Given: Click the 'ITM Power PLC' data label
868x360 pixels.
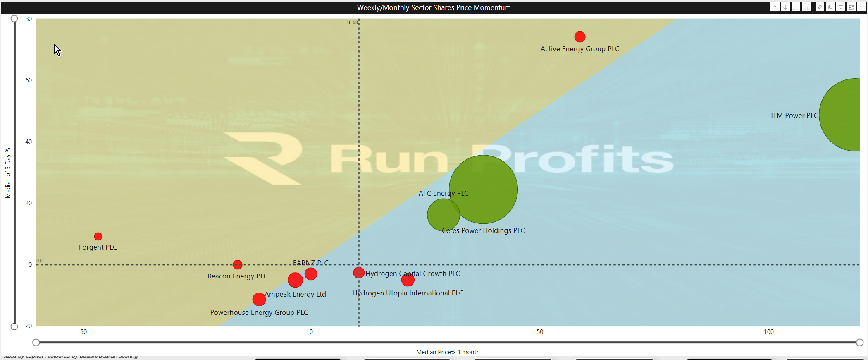Looking at the screenshot, I should point(794,115).
